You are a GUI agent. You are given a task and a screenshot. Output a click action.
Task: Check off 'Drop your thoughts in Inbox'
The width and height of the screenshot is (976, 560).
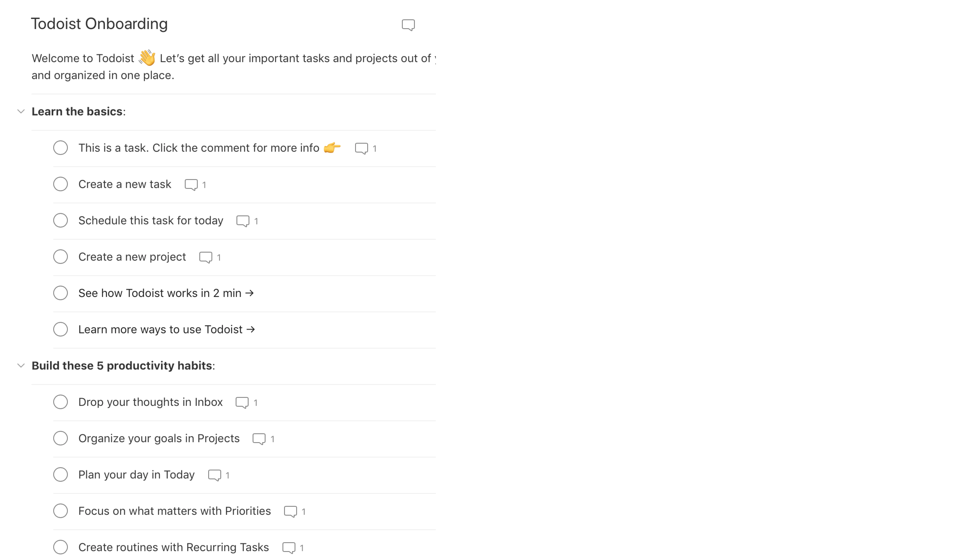click(60, 402)
